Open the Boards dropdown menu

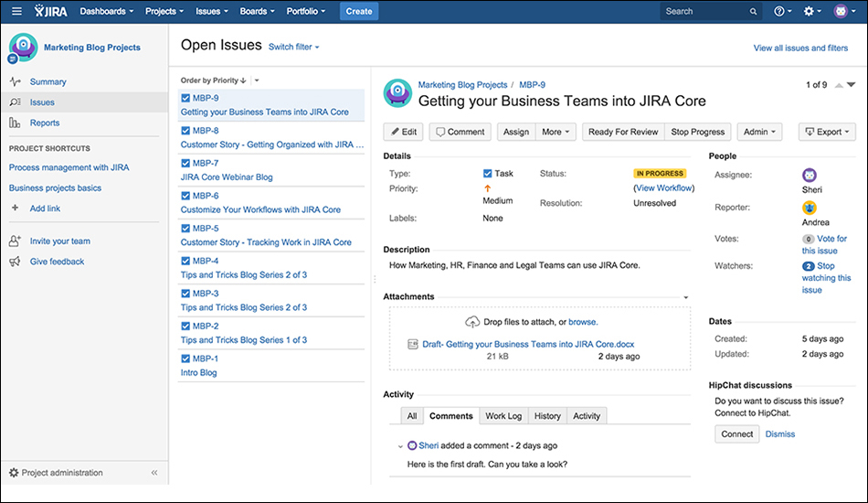(257, 11)
